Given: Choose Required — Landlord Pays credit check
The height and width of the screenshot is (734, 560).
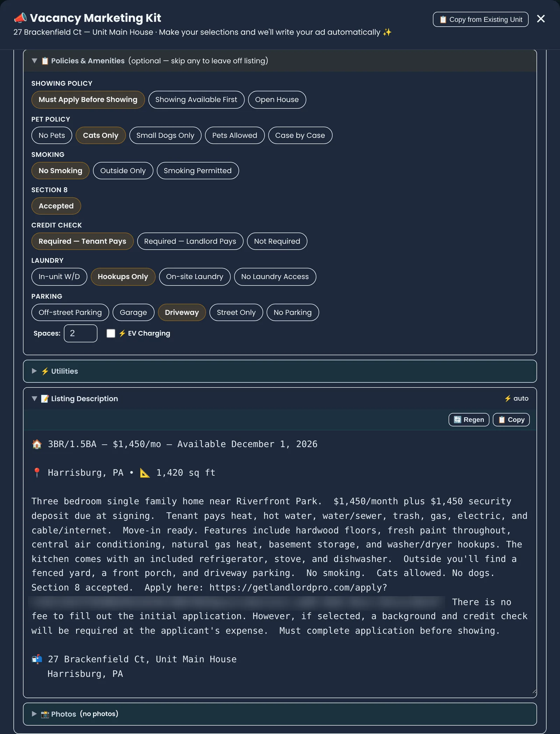Looking at the screenshot, I should 190,241.
